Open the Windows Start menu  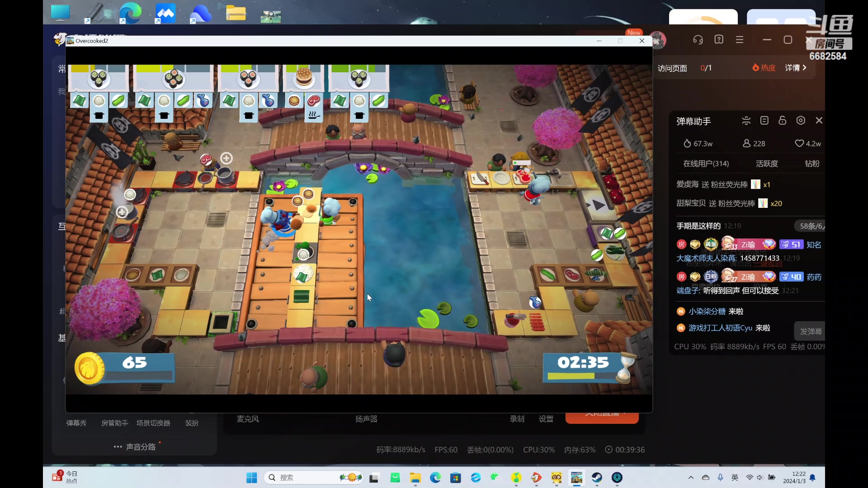pyautogui.click(x=252, y=478)
